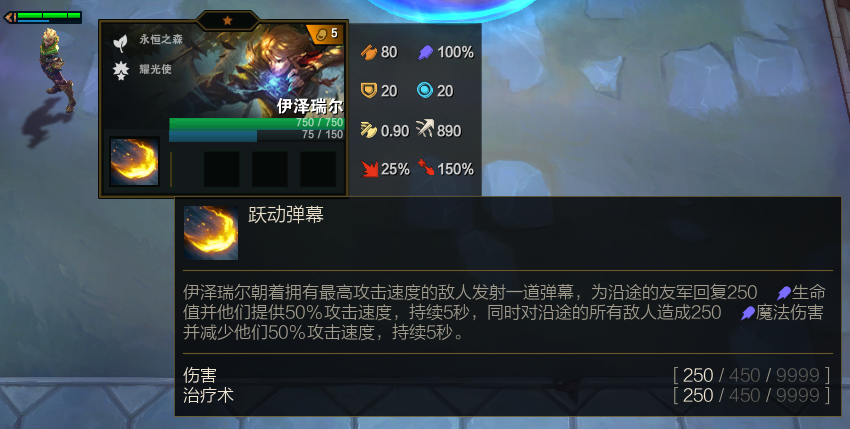Select the ability icon in champion card

pos(134,162)
